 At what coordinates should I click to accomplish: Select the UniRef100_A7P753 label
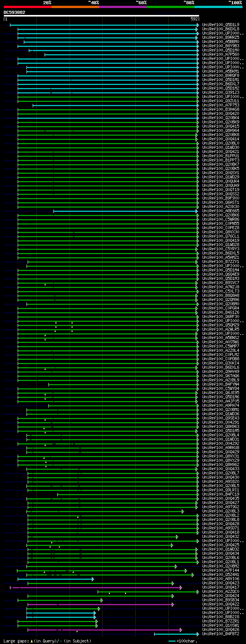[x=221, y=105]
